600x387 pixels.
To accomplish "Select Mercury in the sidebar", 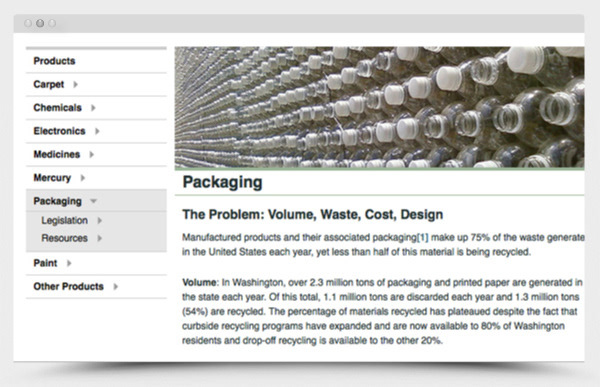I will click(x=52, y=178).
